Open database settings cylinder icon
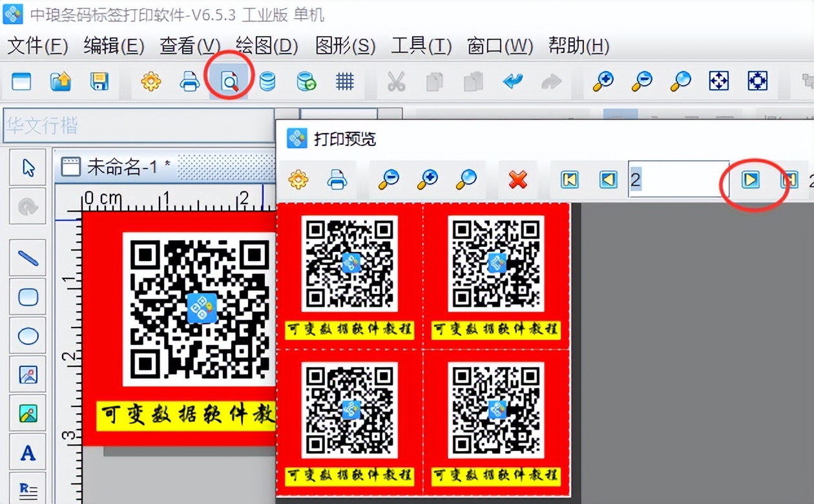Viewport: 814px width, 504px height. click(267, 81)
